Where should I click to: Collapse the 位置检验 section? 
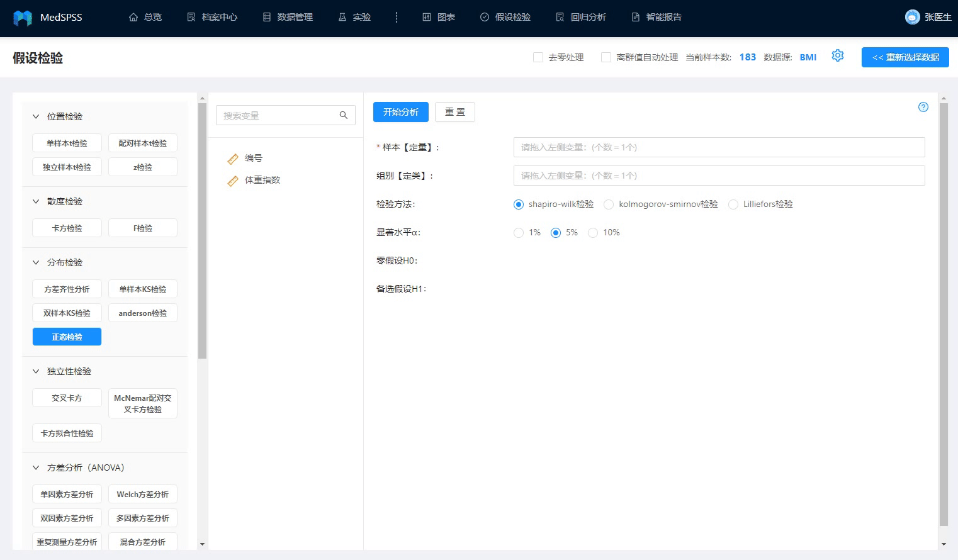(36, 116)
